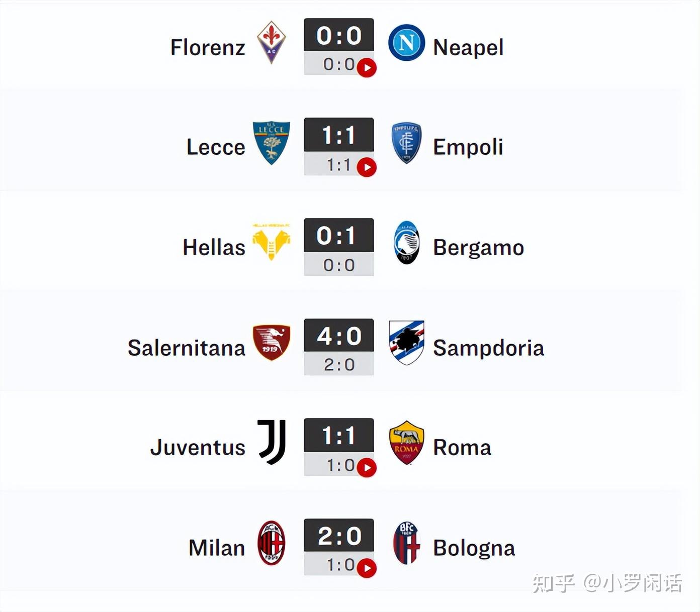Click the AS Roma crest
This screenshot has height=612, width=700.
(406, 442)
